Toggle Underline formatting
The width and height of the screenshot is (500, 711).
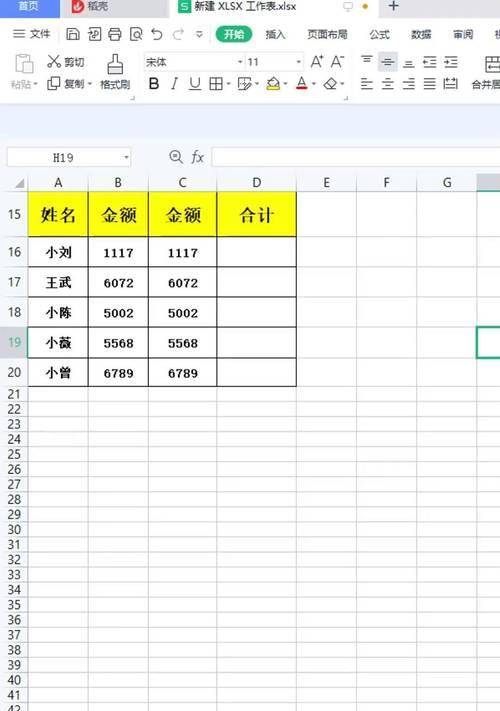[x=195, y=83]
